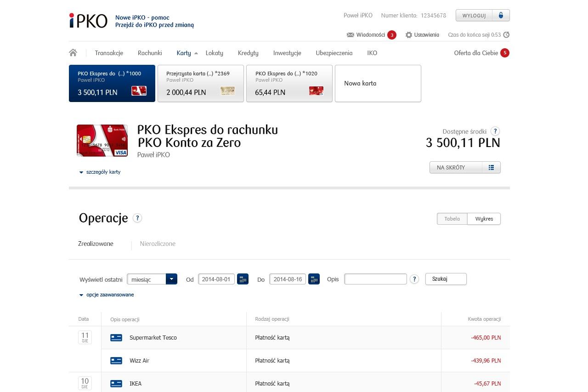The height and width of the screenshot is (392, 588).
Task: Click card icon for Wizz Air
Action: tap(116, 361)
